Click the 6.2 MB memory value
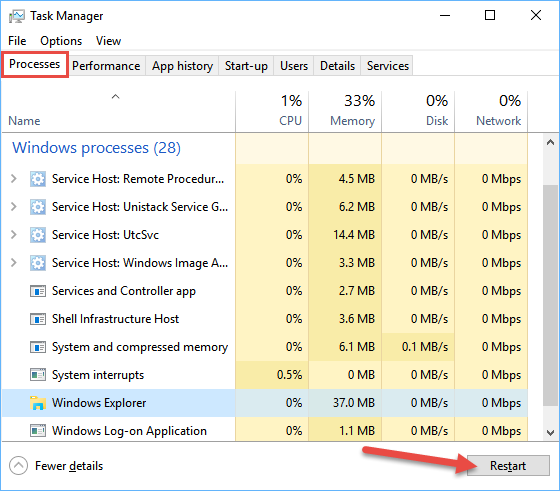The width and height of the screenshot is (560, 491). coord(357,207)
